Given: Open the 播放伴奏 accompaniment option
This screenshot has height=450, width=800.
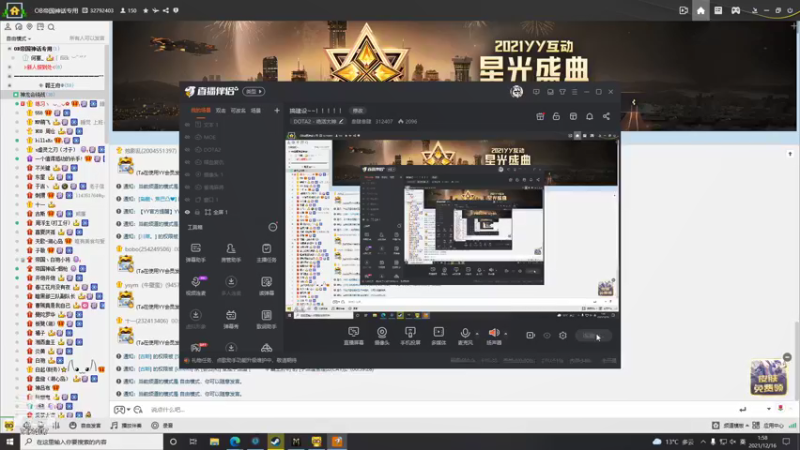Looking at the screenshot, I should 126,426.
